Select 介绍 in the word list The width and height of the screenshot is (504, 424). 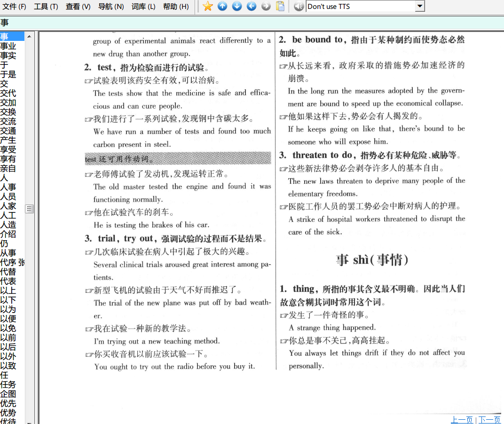pyautogui.click(x=8, y=234)
